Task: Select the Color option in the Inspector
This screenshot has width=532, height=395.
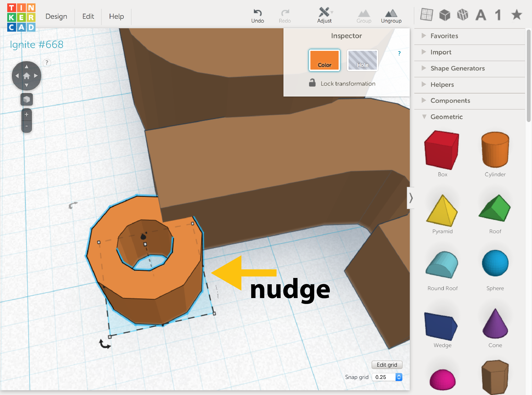Action: pyautogui.click(x=325, y=60)
